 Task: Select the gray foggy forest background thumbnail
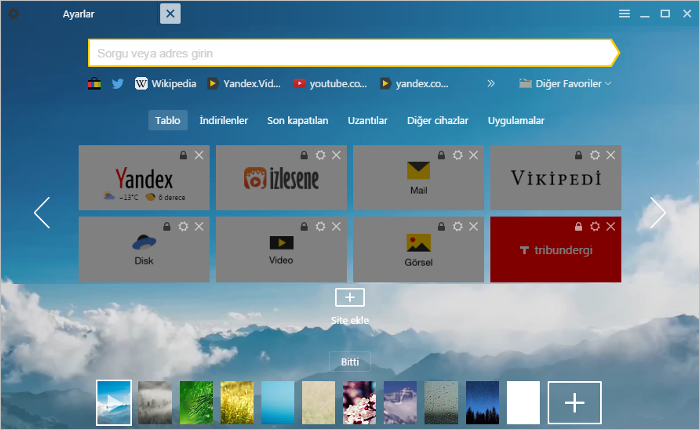pos(155,402)
